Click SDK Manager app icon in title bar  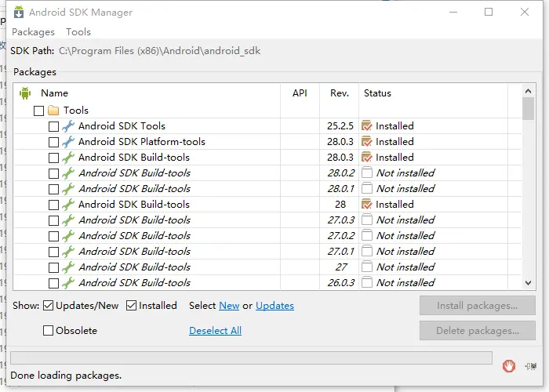click(x=19, y=13)
